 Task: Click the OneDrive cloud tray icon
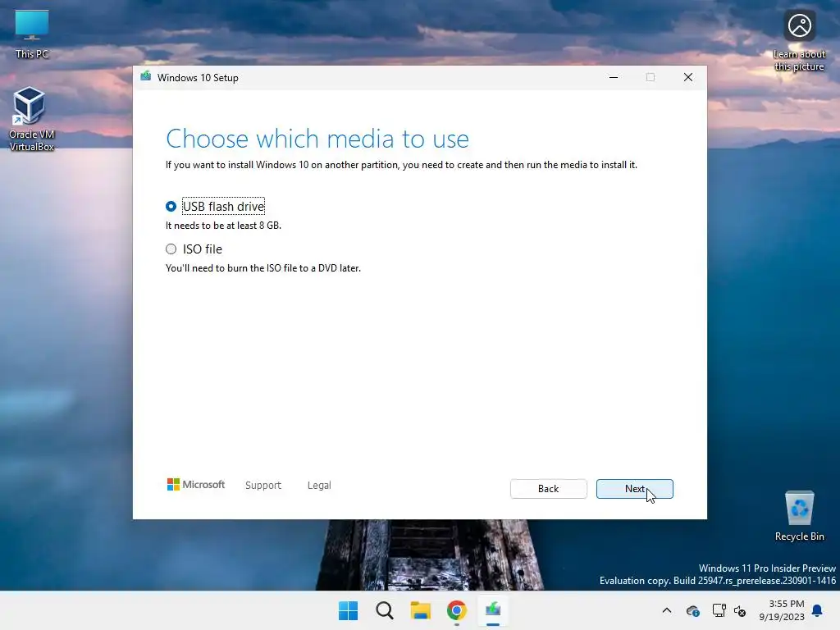[x=692, y=610]
